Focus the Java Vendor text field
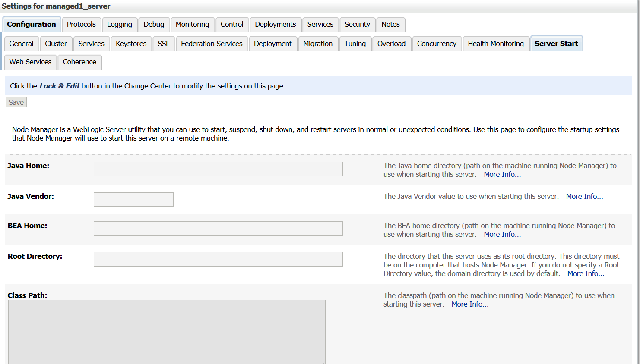 133,199
